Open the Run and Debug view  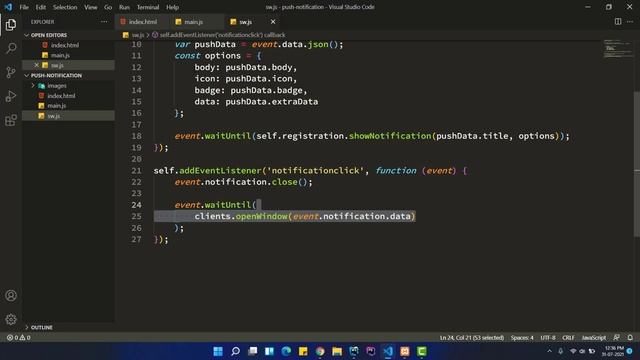click(x=11, y=96)
